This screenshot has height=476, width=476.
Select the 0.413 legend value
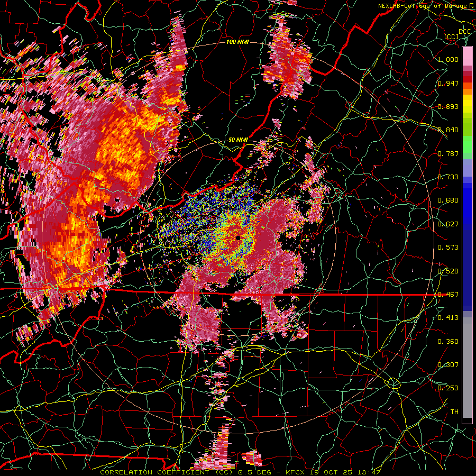[448, 318]
